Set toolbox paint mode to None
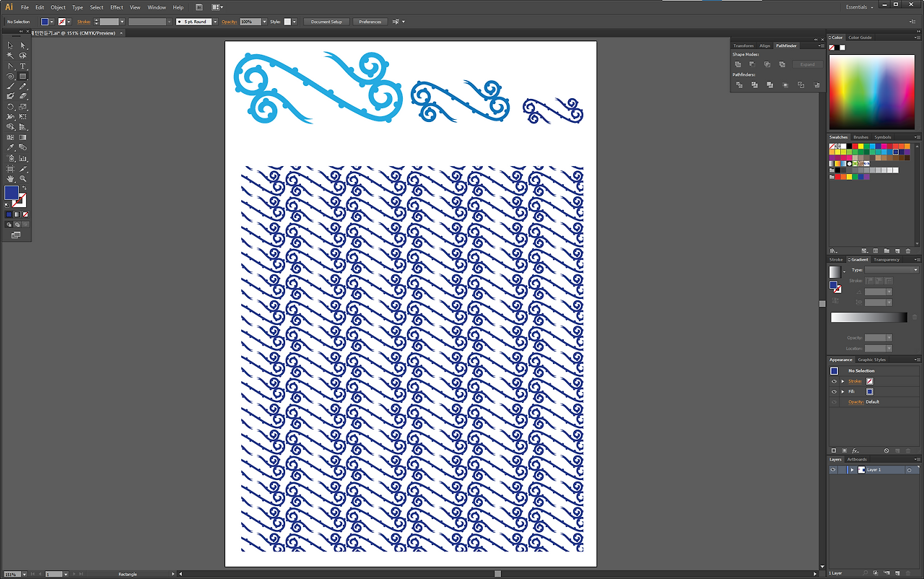Viewport: 924px width, 579px height. tap(25, 214)
